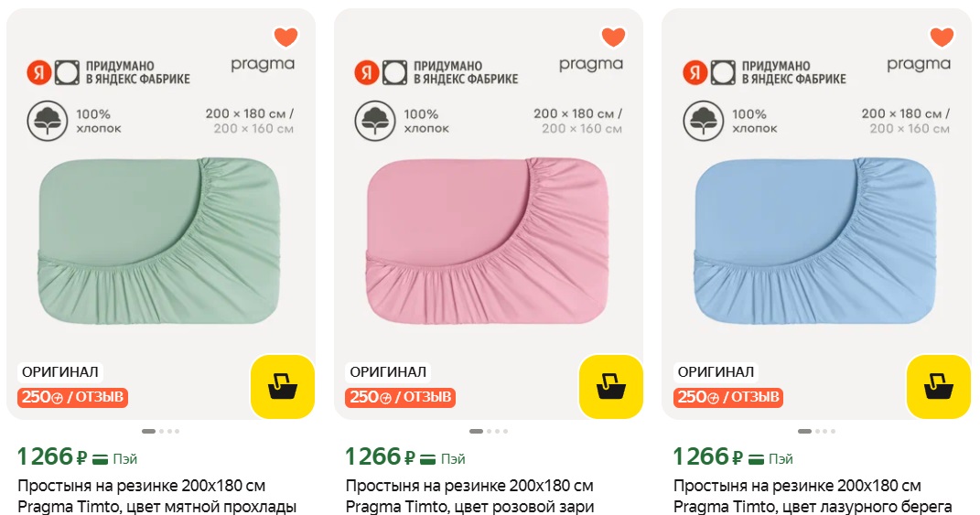This screenshot has height=515, width=980.
Task: Remove blue sheet from favorites heart
Action: coord(942,38)
